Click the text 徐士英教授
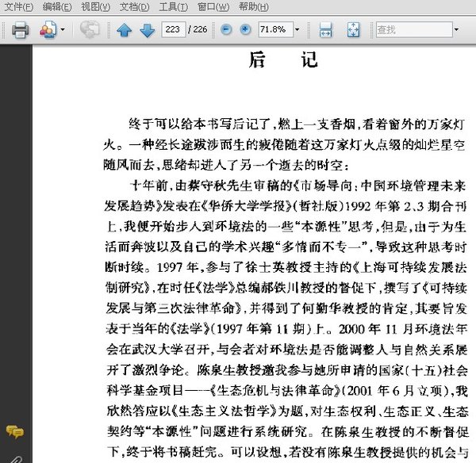 278,267
